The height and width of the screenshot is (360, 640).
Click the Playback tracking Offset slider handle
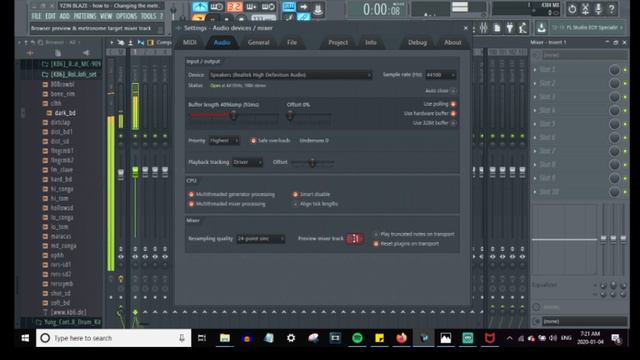click(312, 163)
